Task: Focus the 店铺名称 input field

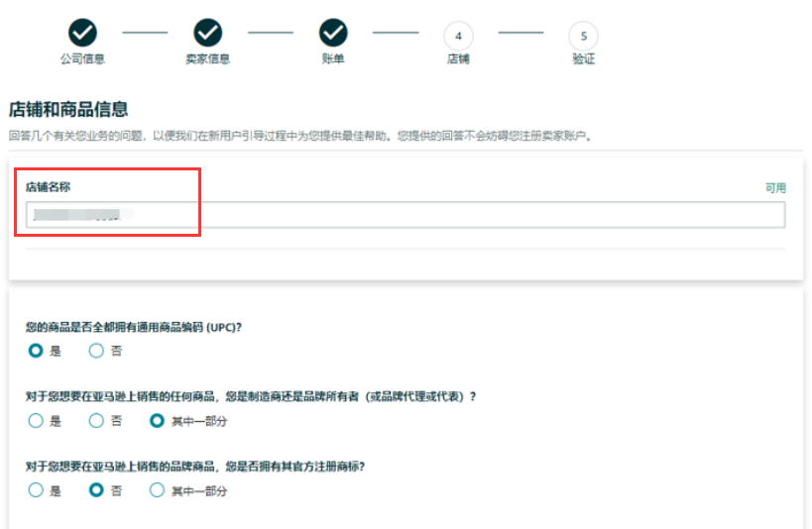Action: (406, 215)
